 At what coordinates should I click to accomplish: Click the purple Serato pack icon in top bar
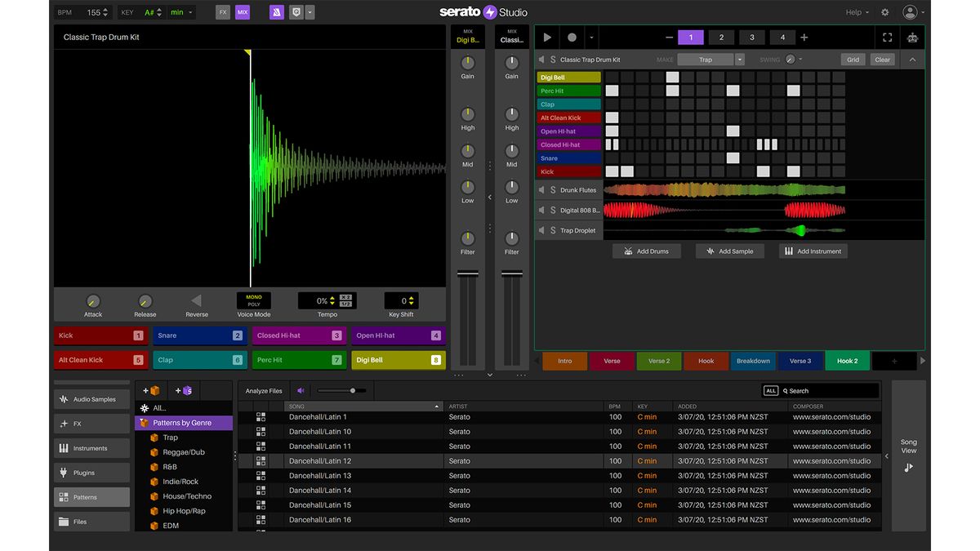pyautogui.click(x=277, y=11)
